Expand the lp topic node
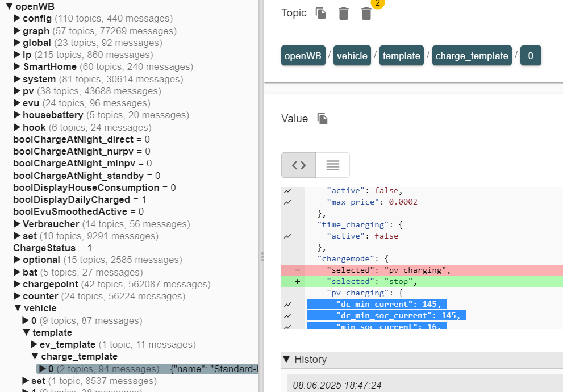Viewport: 563px width, 392px height. [17, 55]
